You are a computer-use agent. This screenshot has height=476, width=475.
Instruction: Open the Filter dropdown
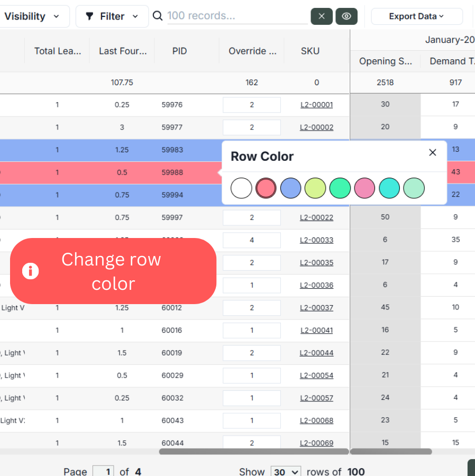click(112, 16)
